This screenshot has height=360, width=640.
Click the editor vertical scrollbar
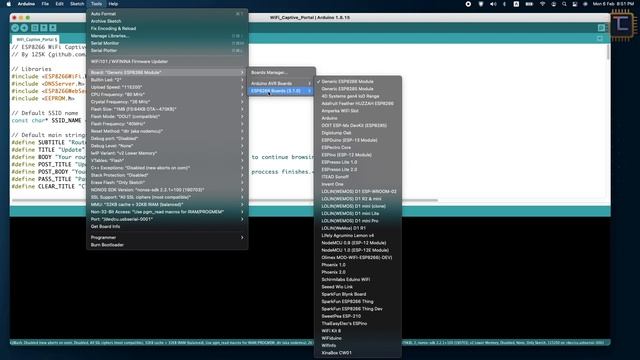coord(608,52)
